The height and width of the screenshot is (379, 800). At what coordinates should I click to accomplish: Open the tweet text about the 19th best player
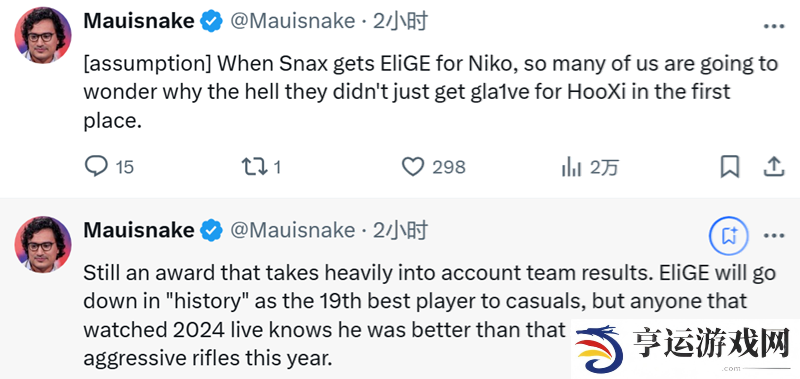pos(430,316)
